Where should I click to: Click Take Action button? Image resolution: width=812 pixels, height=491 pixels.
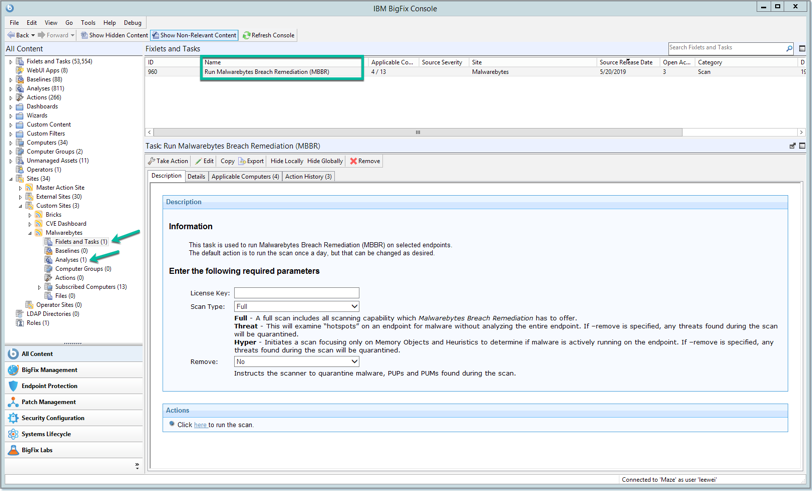[x=168, y=161]
